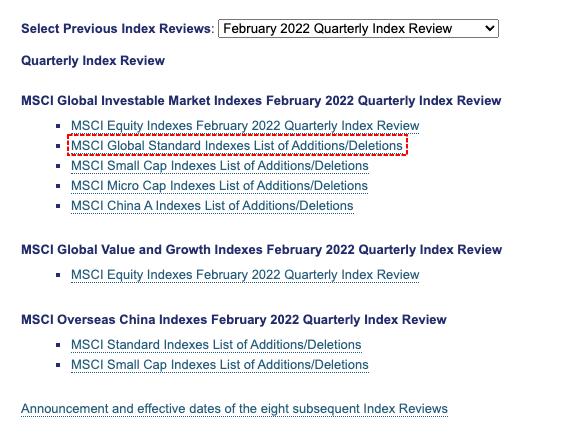
Task: Click MSCI Global Investable Market Indexes heading
Action: click(x=261, y=101)
